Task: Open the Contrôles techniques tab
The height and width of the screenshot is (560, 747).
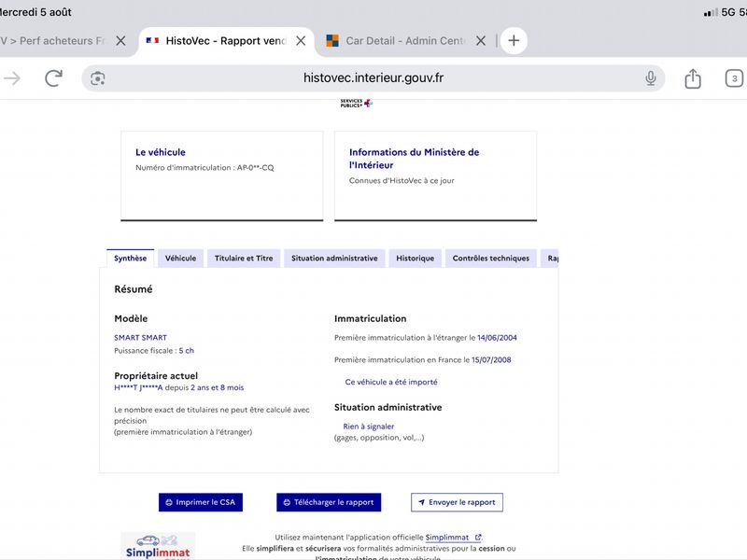Action: click(491, 259)
